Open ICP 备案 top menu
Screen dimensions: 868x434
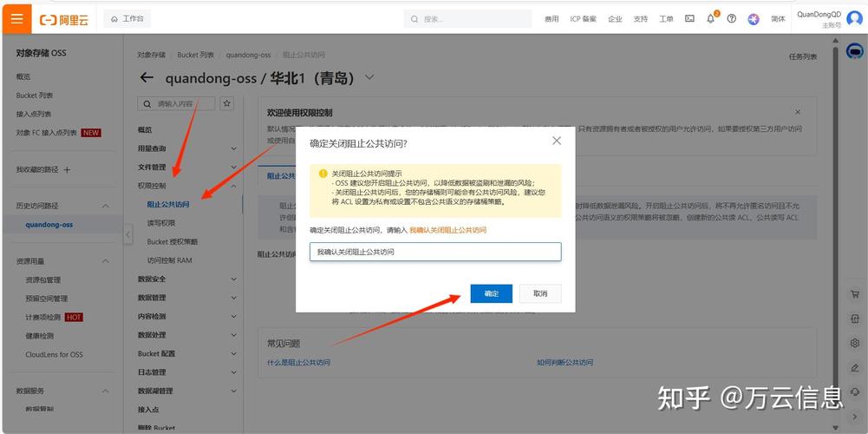point(584,19)
